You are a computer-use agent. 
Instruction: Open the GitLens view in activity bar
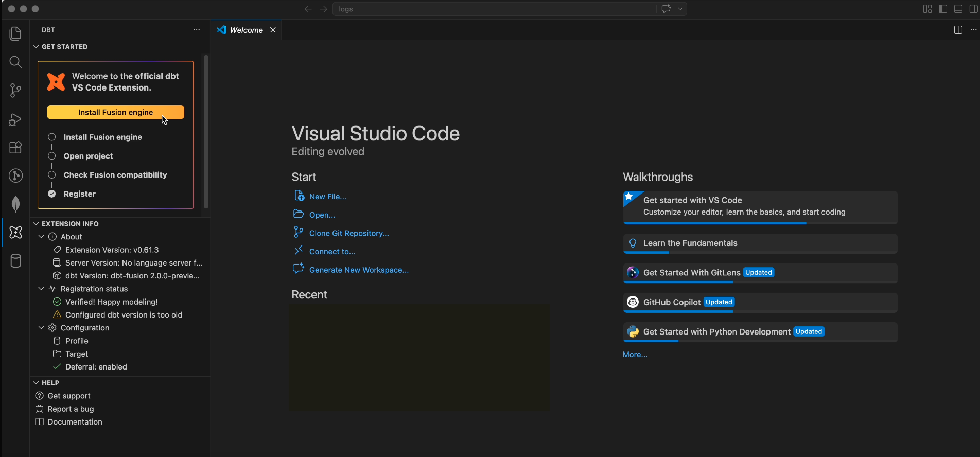(x=15, y=176)
